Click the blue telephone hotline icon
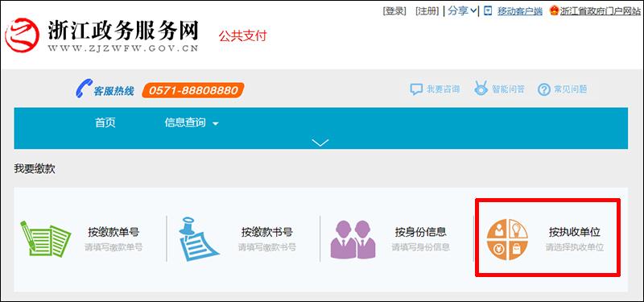The width and height of the screenshot is (644, 302). point(84,88)
